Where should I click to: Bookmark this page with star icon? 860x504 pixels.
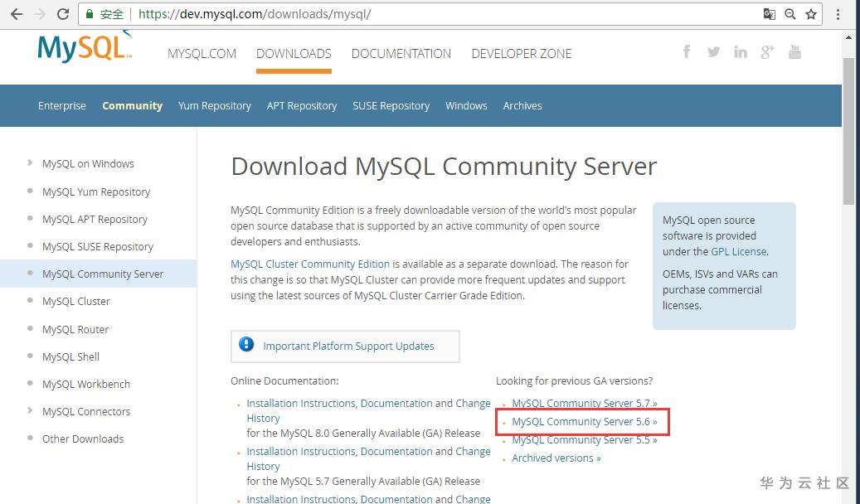click(811, 14)
